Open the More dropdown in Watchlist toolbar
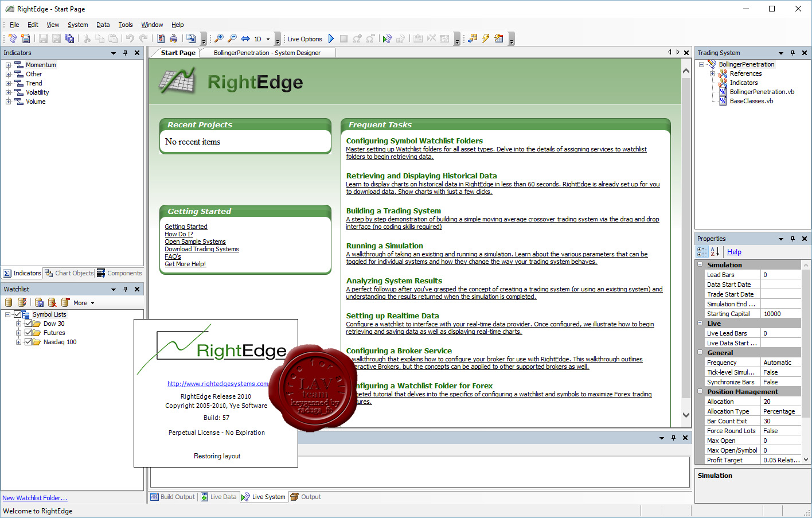812x518 pixels. pyautogui.click(x=84, y=303)
